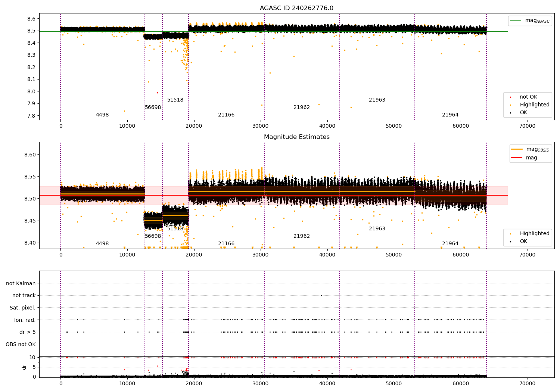Click the rotated dr axis label
The height and width of the screenshot is (392, 560).
(24, 367)
